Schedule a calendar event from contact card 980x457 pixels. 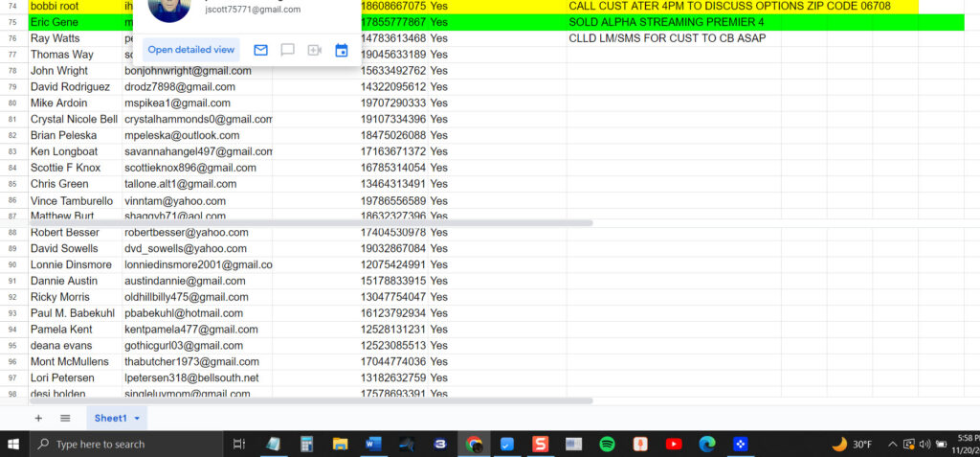click(341, 50)
